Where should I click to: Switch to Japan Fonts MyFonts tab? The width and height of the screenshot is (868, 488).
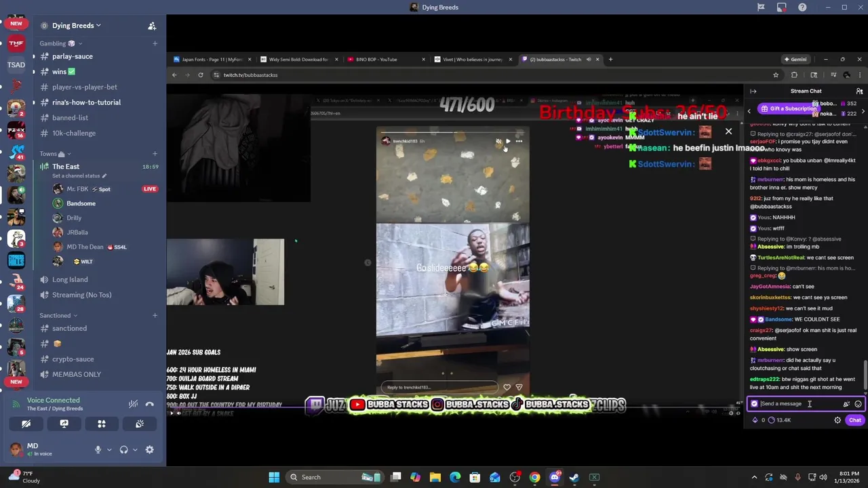211,60
